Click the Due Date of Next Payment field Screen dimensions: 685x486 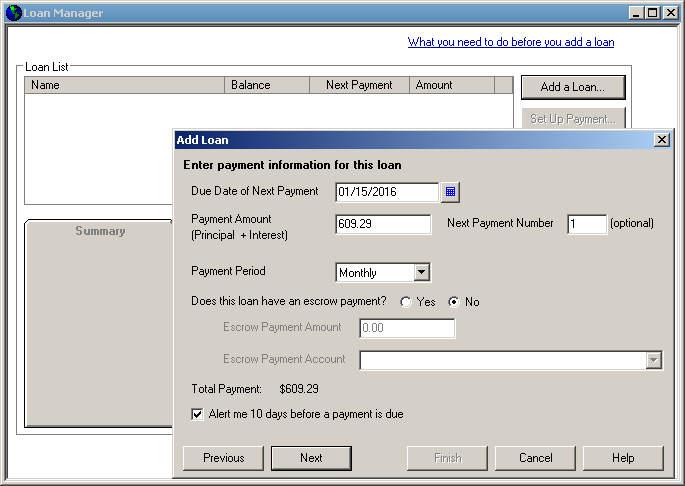tap(387, 192)
